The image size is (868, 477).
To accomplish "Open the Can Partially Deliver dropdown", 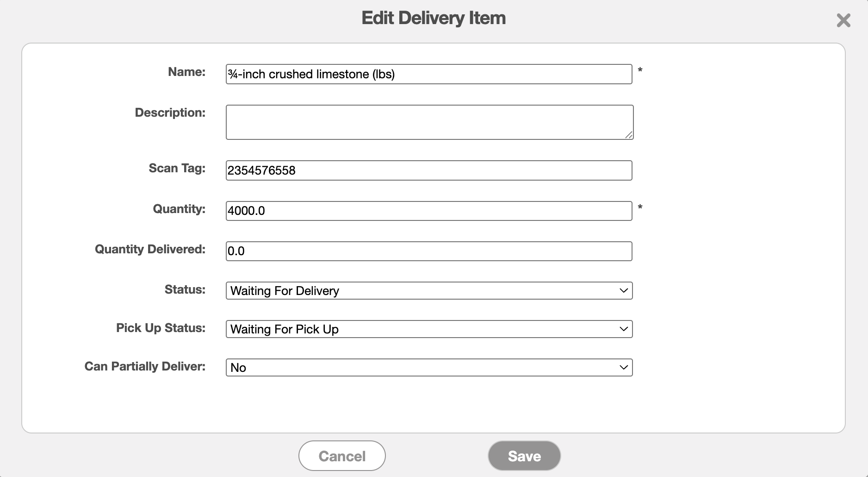I will [429, 368].
